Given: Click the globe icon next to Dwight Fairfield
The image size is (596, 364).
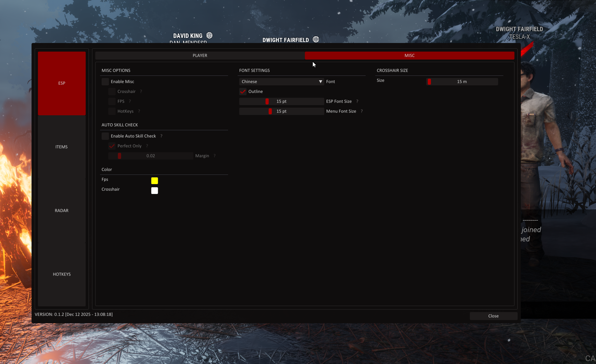Looking at the screenshot, I should click(x=316, y=39).
